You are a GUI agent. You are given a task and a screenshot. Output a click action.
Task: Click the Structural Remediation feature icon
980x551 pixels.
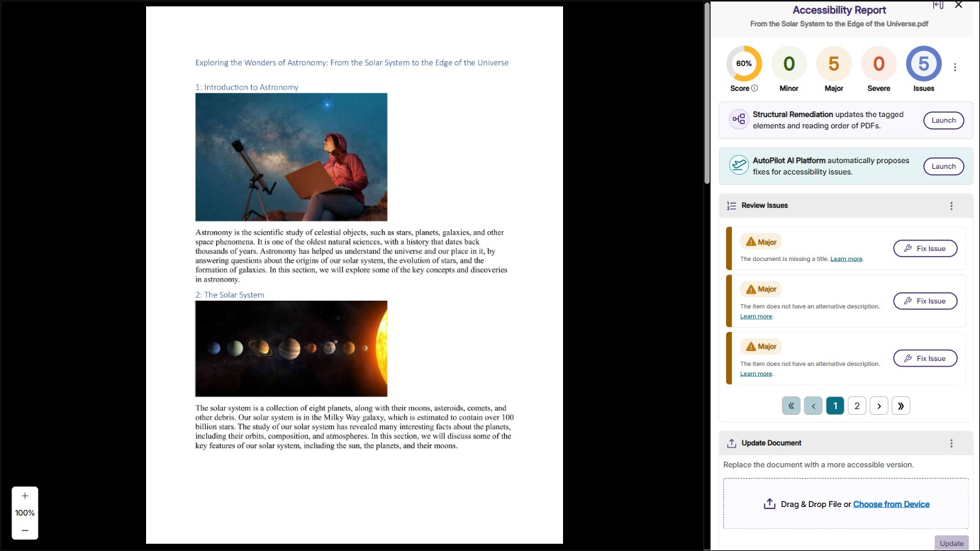pyautogui.click(x=738, y=119)
